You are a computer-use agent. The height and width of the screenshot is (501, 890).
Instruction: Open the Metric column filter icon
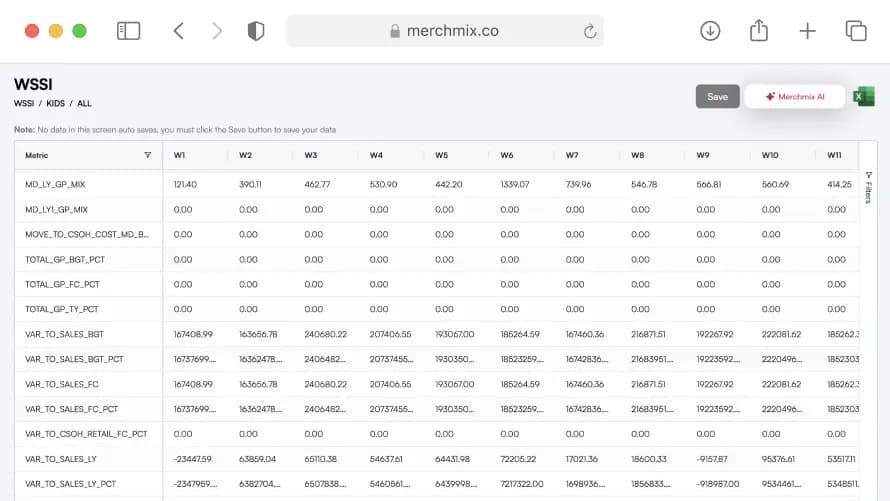[x=148, y=155]
